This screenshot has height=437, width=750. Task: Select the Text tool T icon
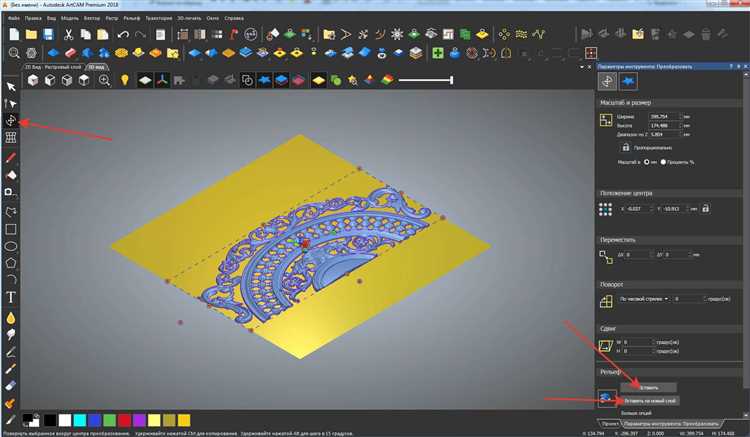[11, 297]
